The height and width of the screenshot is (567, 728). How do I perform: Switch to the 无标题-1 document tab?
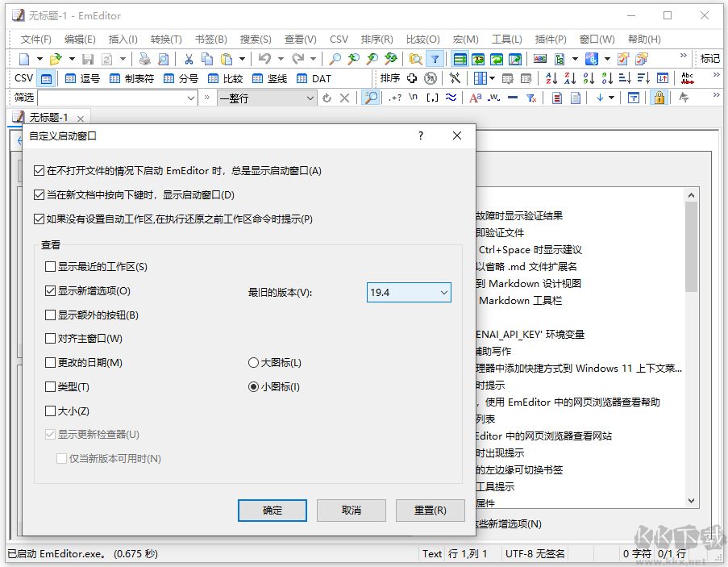pyautogui.click(x=48, y=118)
